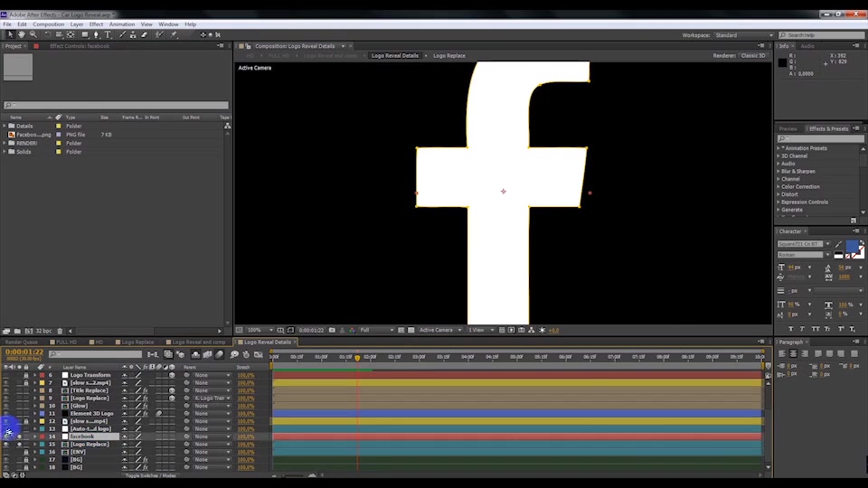This screenshot has width=868, height=488.
Task: Open Workspace Standard dropdown
Action: pyautogui.click(x=743, y=35)
